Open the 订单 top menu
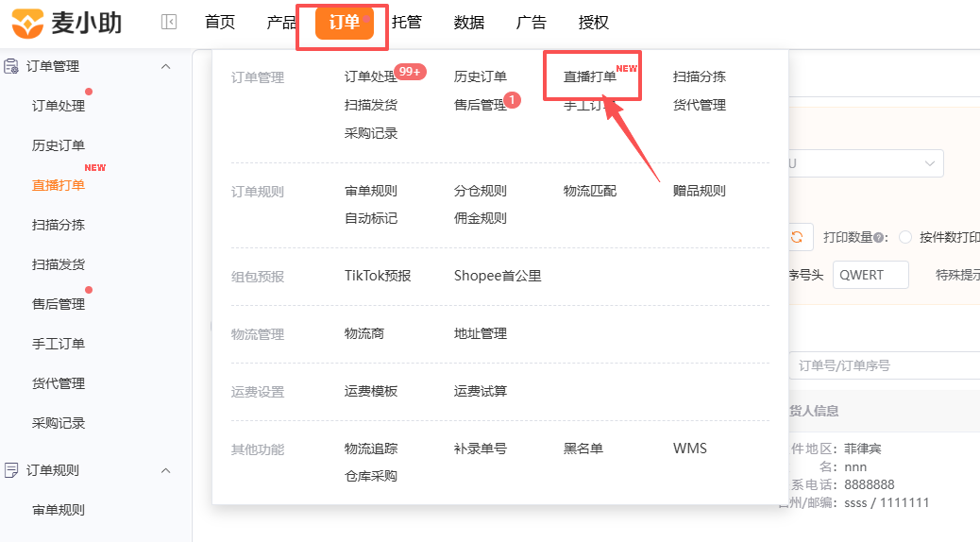This screenshot has height=542, width=980. pos(345,23)
